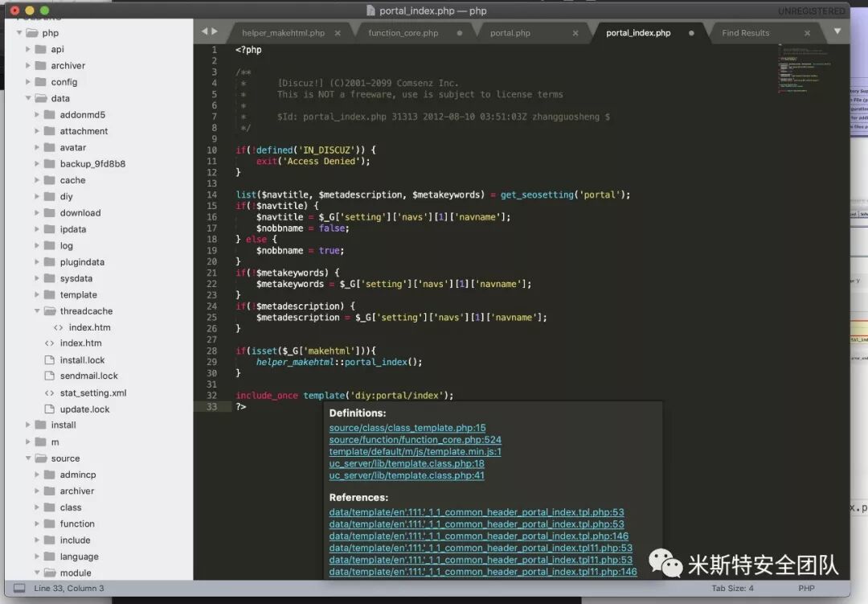868x604 pixels.
Task: Expand the attachment folder
Action: [36, 131]
